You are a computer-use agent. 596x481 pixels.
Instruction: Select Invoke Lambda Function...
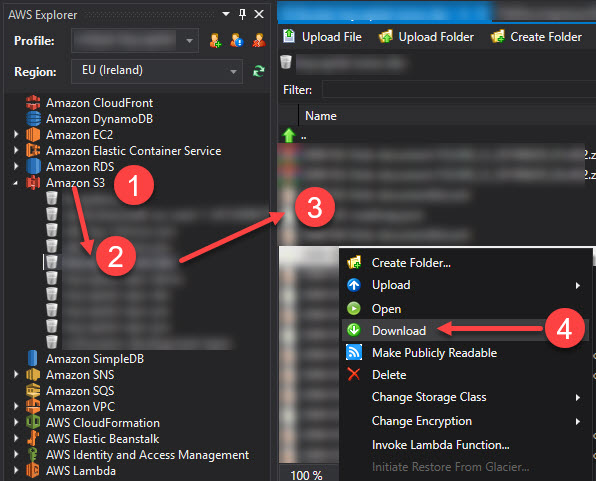tap(466, 444)
